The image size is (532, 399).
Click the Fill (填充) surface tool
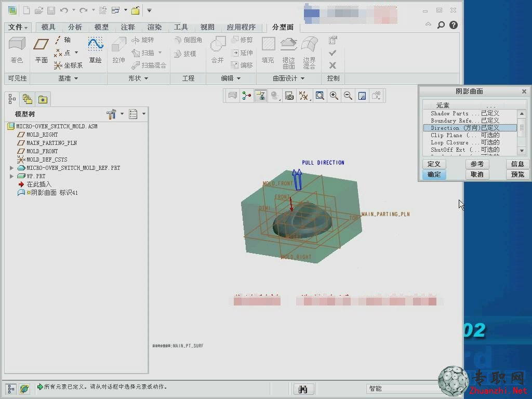click(x=268, y=50)
